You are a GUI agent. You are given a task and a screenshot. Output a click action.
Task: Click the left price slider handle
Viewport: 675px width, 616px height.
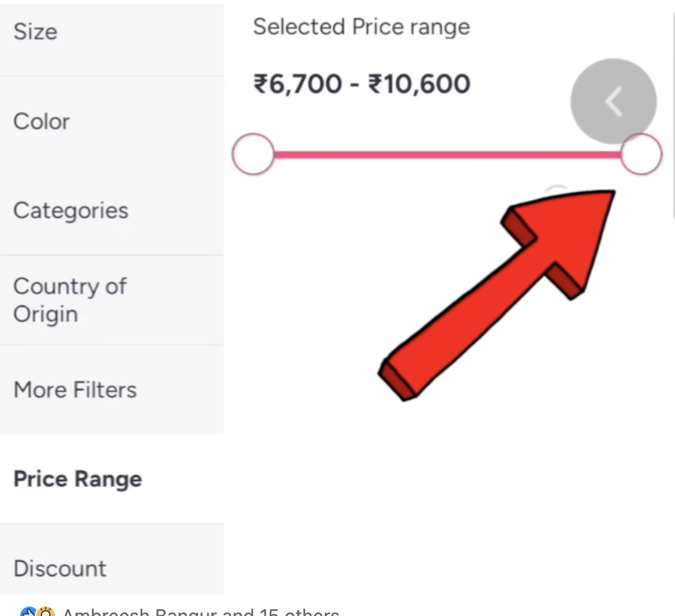point(253,154)
